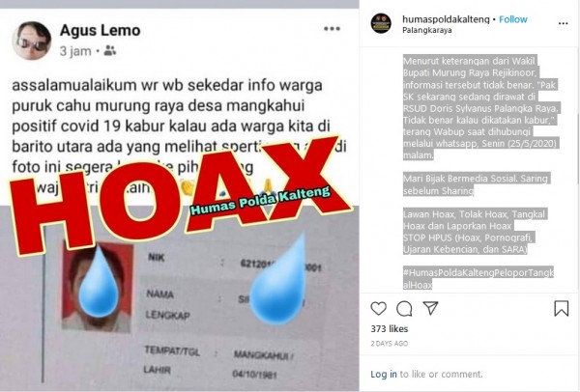Open the Agus Lemo name link
Viewport: 580px width, 392px height.
click(x=101, y=30)
